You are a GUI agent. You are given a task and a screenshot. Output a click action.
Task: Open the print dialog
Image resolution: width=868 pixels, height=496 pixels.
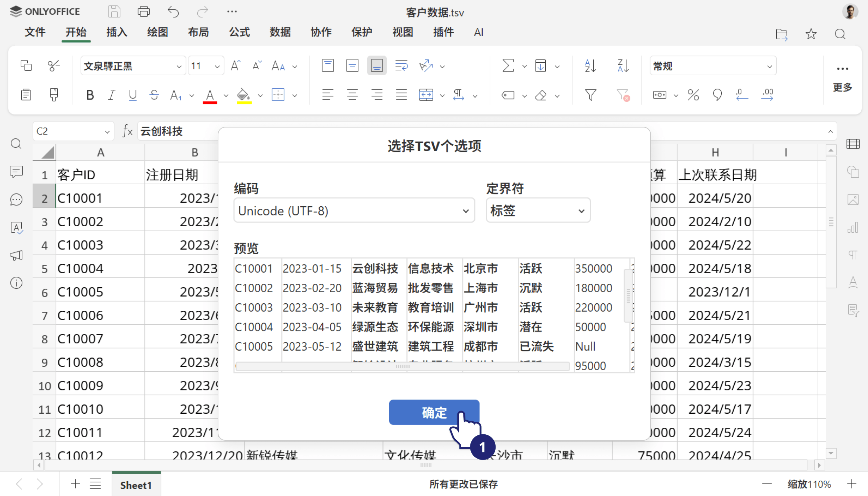tap(143, 12)
